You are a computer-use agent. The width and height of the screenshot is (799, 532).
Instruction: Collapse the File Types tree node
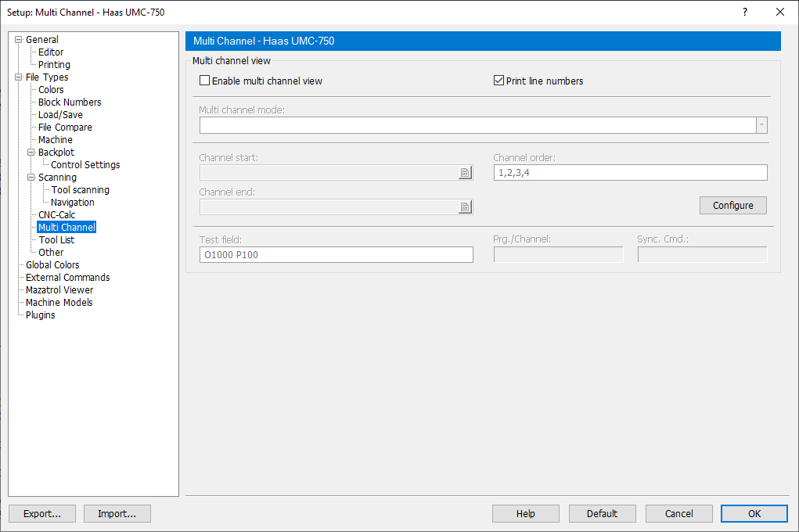tap(19, 77)
